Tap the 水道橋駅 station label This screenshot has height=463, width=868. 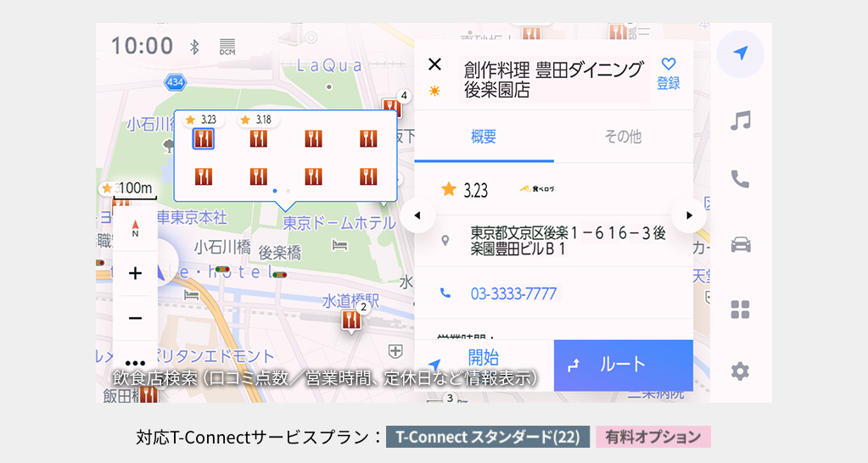point(351,300)
